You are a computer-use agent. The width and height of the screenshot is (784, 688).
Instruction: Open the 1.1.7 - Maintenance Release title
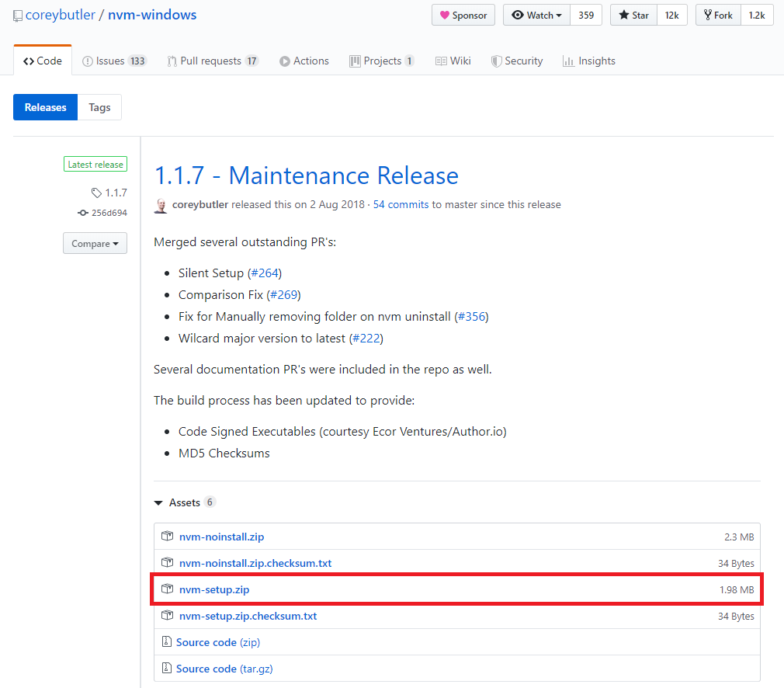(306, 175)
